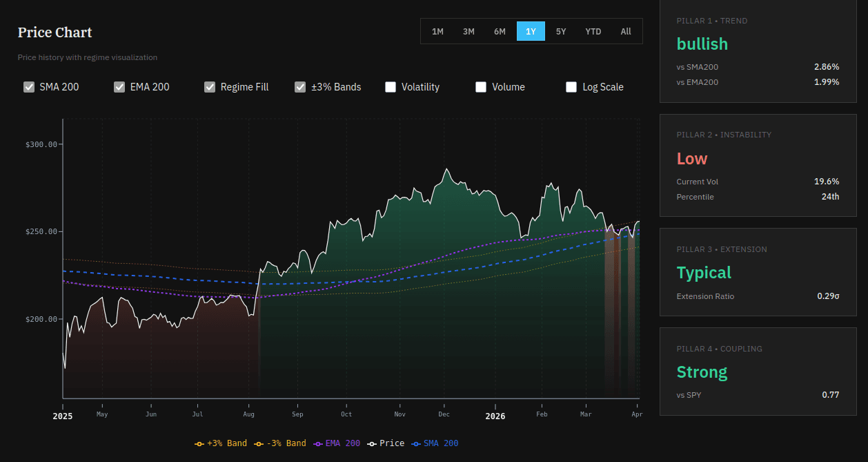Click the Strong coupling indicator in Pillar 4
868x462 pixels.
[x=702, y=372]
